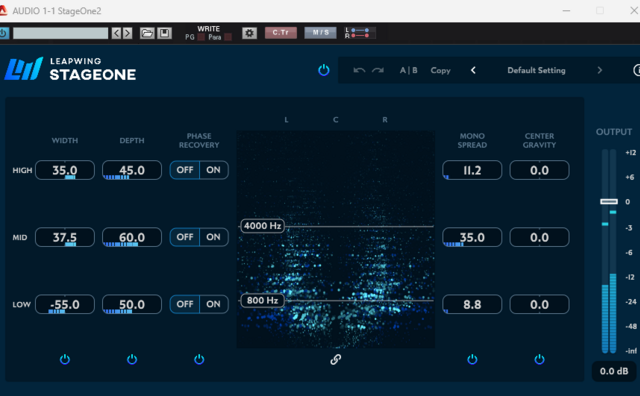
Task: Disable the Width section power icon
Action: (65, 359)
